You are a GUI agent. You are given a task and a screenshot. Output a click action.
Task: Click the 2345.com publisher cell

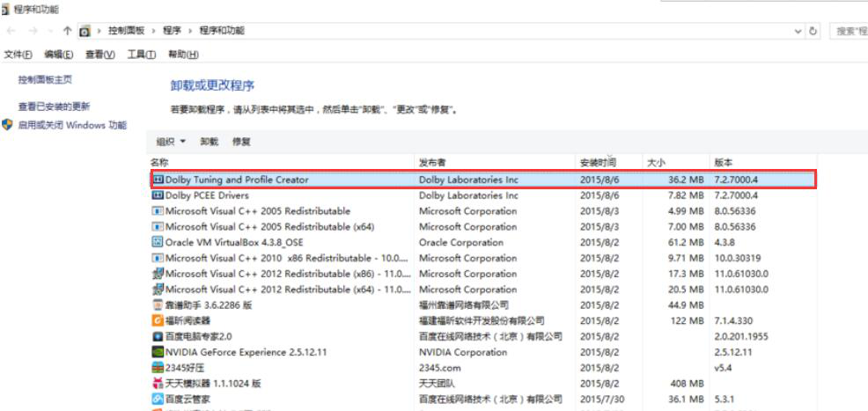439,367
